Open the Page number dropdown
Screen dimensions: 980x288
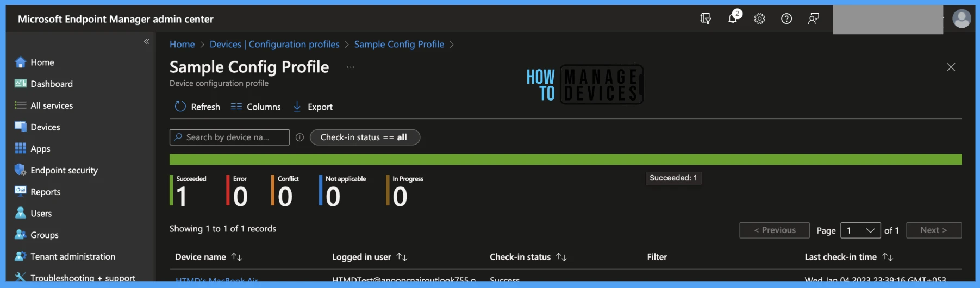(860, 230)
